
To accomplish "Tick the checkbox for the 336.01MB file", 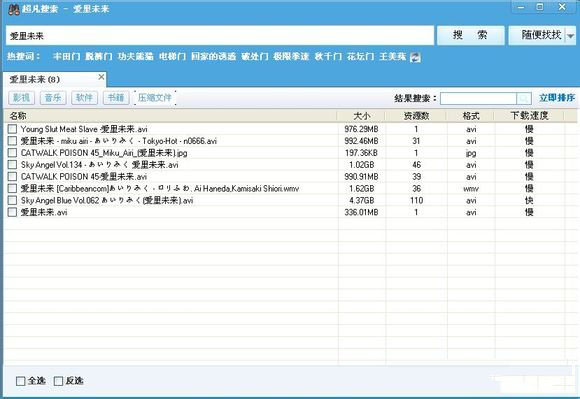I will click(x=12, y=212).
